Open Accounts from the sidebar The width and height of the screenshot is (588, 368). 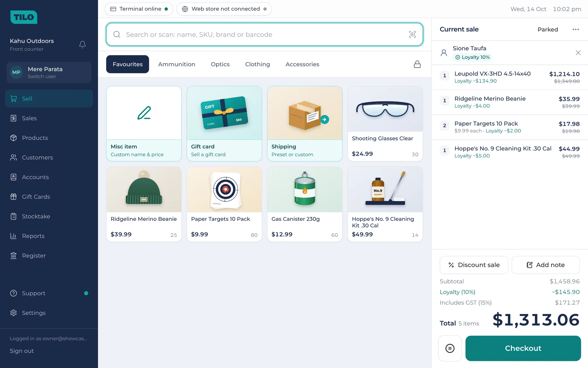[x=49, y=177]
